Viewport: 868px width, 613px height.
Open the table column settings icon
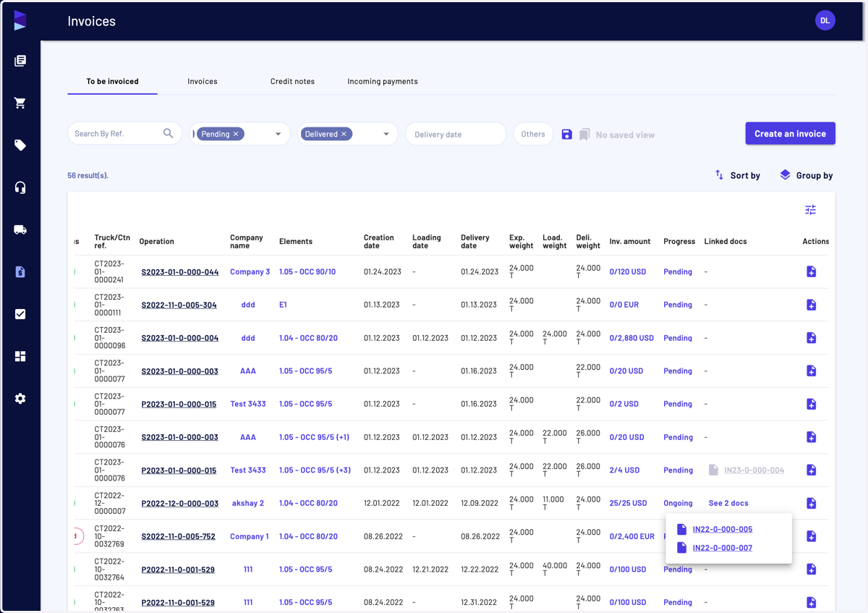(x=811, y=210)
